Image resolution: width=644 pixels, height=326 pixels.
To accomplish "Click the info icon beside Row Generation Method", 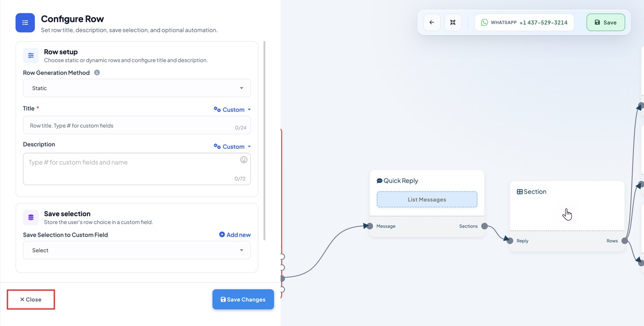I will coord(97,73).
